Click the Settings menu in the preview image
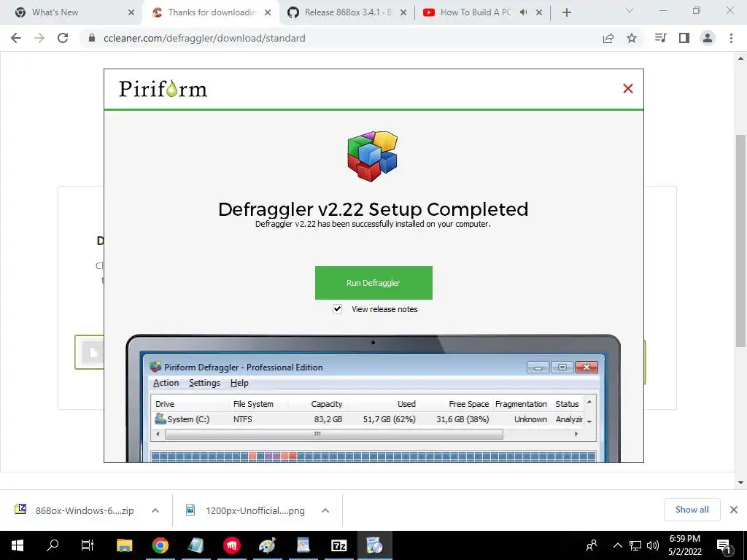Viewport: 747px width, 560px height. [204, 383]
